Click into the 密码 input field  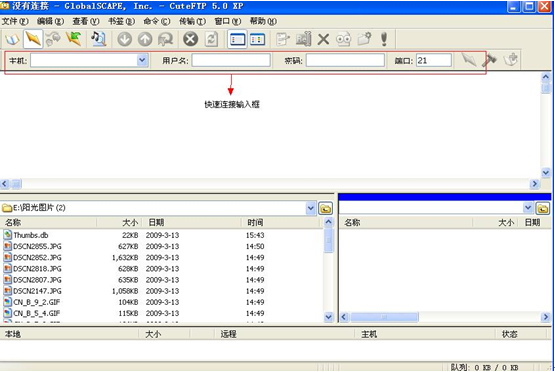345,60
